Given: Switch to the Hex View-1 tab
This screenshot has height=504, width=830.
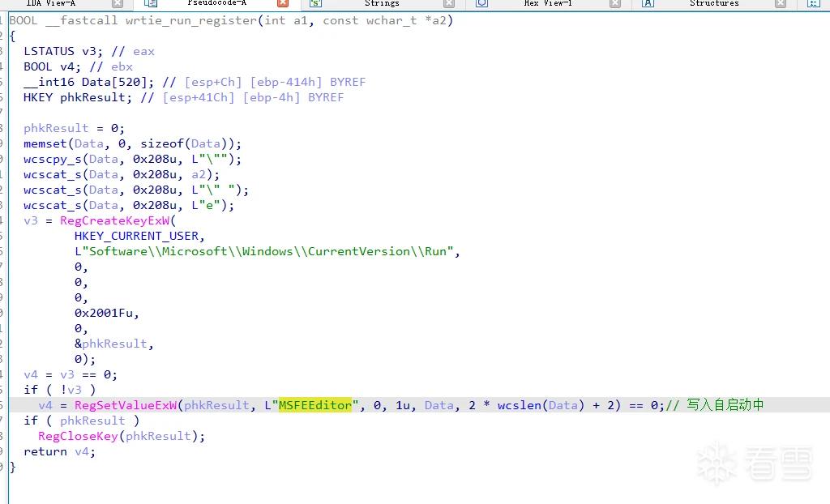Looking at the screenshot, I should 548,3.
